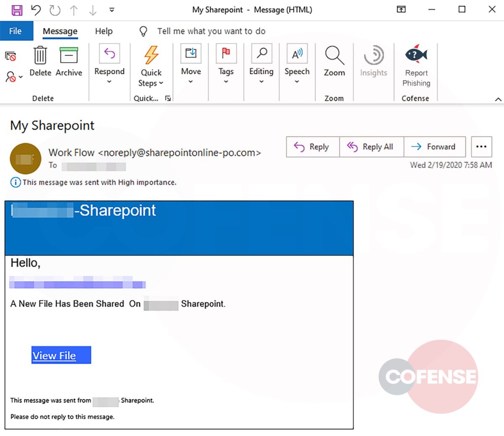Forward this email message
Viewport: 504px width, 436px height.
pos(434,147)
